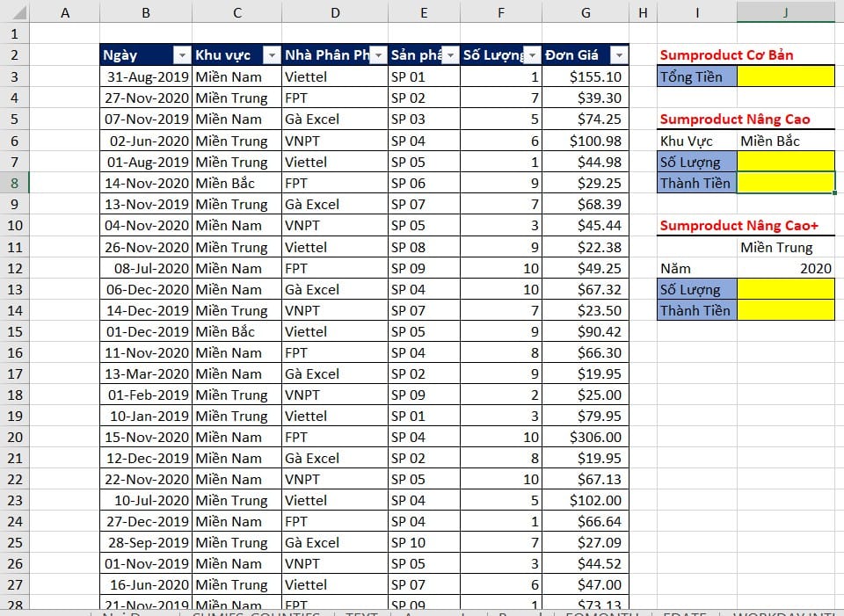This screenshot has width=844, height=616.
Task: Select column B header
Action: (145, 12)
